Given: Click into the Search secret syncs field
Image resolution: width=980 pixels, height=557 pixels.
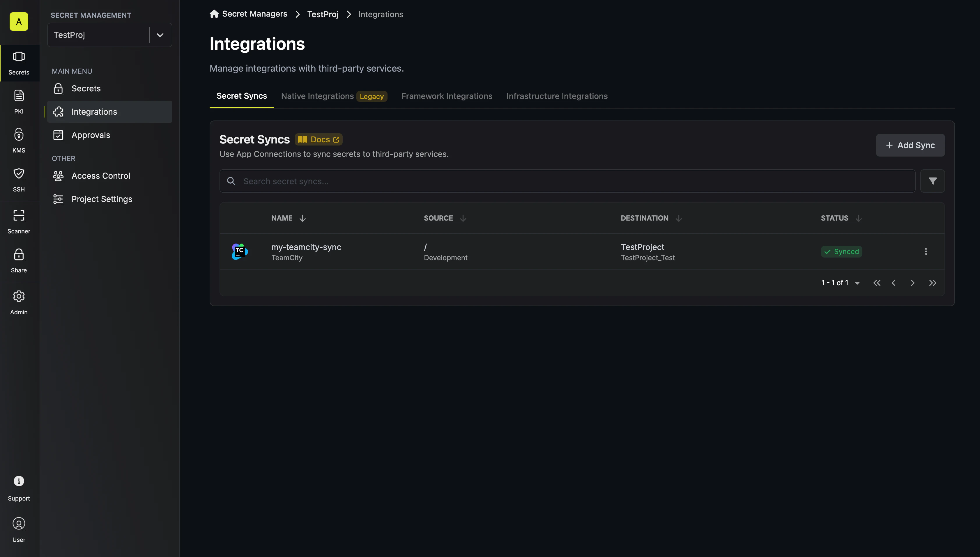Looking at the screenshot, I should click(567, 181).
